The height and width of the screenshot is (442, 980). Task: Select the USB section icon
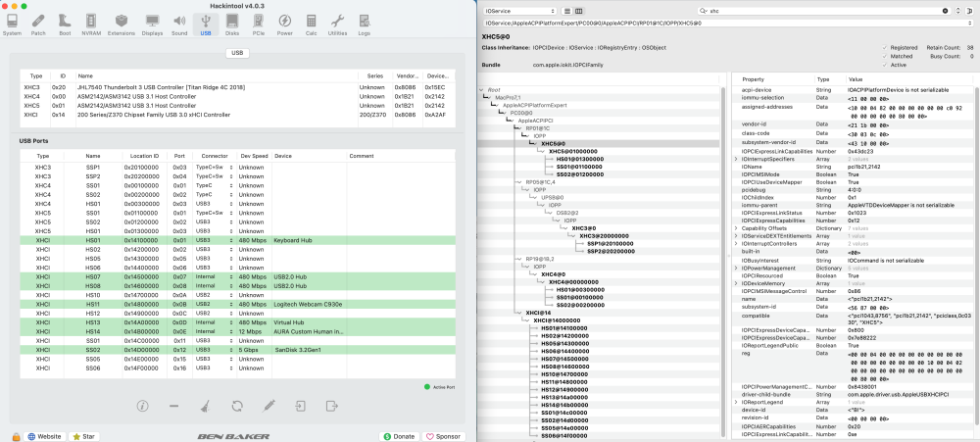206,25
